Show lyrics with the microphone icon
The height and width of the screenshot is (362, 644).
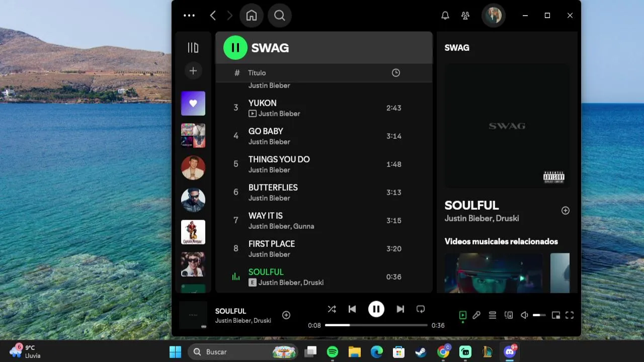click(476, 315)
